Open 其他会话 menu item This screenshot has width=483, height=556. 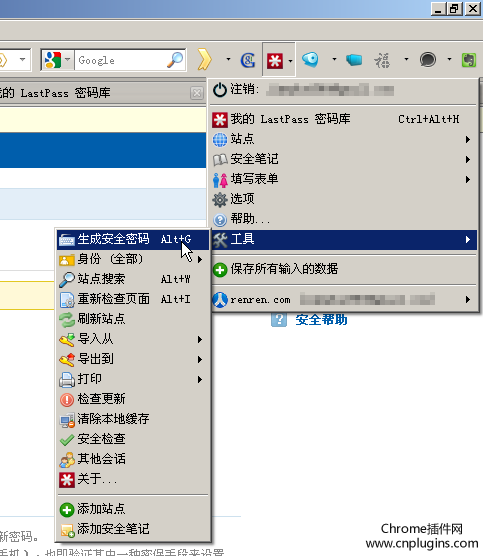point(133,459)
